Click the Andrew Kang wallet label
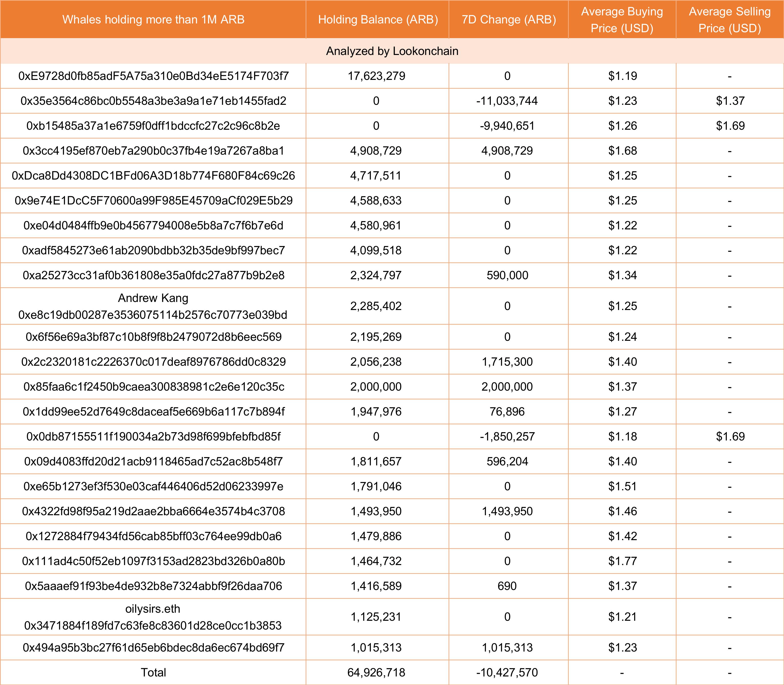784x685 pixels. tap(153, 298)
